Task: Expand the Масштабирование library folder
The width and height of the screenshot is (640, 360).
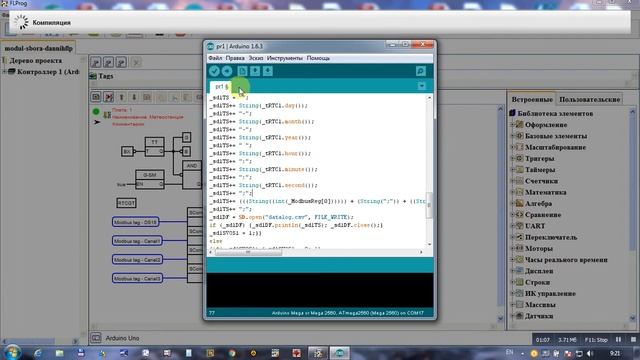Action: click(x=512, y=147)
